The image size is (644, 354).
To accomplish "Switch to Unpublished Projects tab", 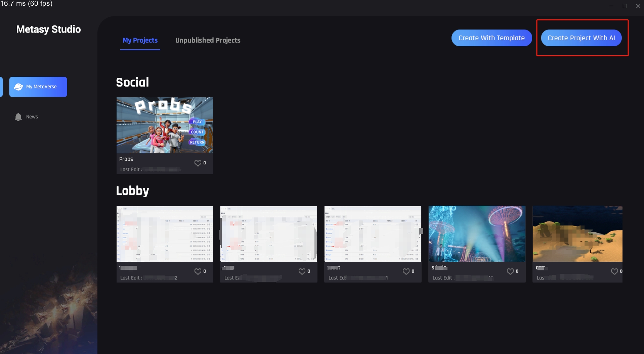I will click(208, 40).
